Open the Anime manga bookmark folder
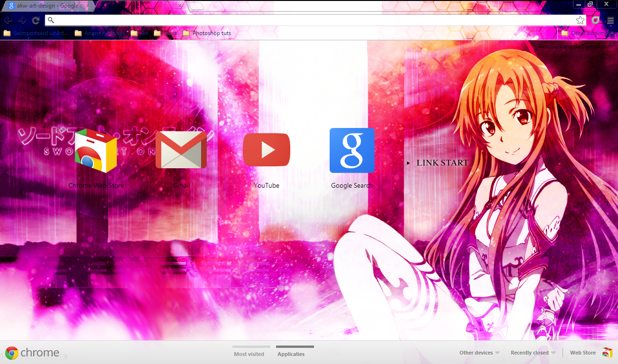The image size is (618, 364). coord(100,33)
